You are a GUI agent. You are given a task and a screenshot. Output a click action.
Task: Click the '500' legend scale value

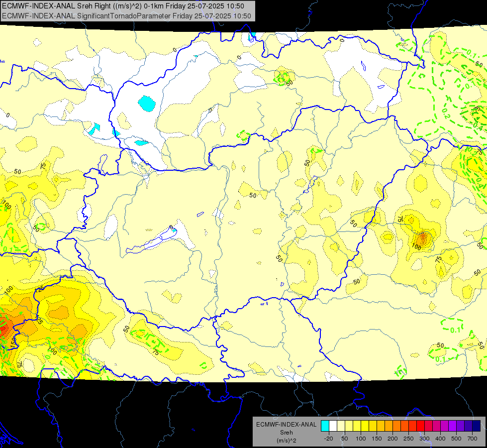(456, 439)
